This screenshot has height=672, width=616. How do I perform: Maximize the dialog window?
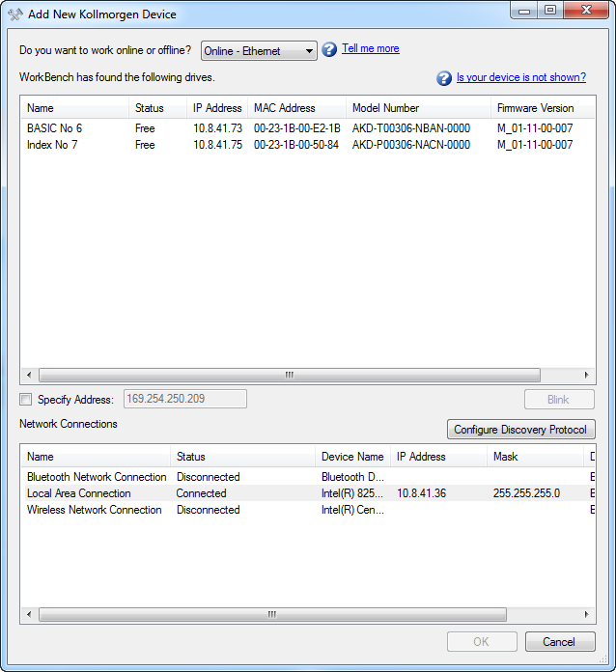(550, 10)
